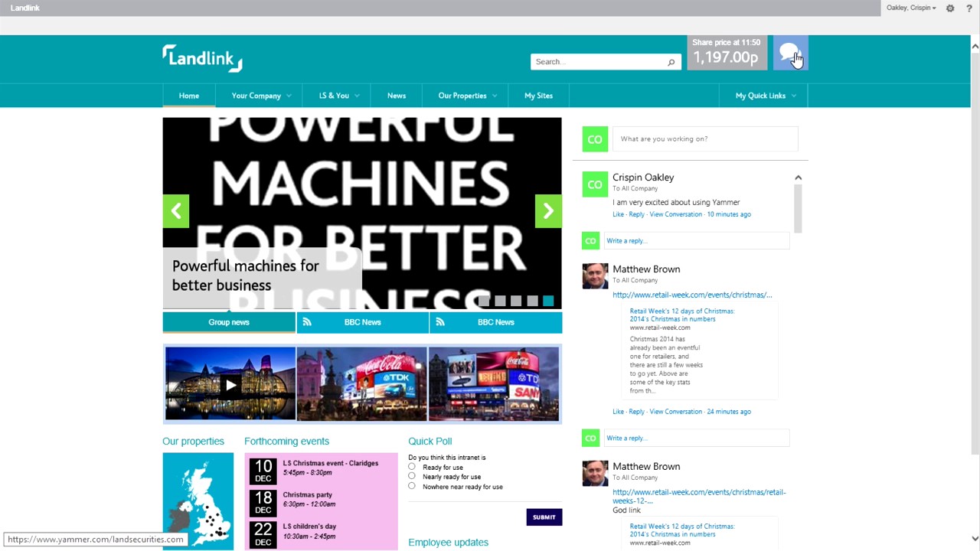Click Employee updates heading

[448, 543]
